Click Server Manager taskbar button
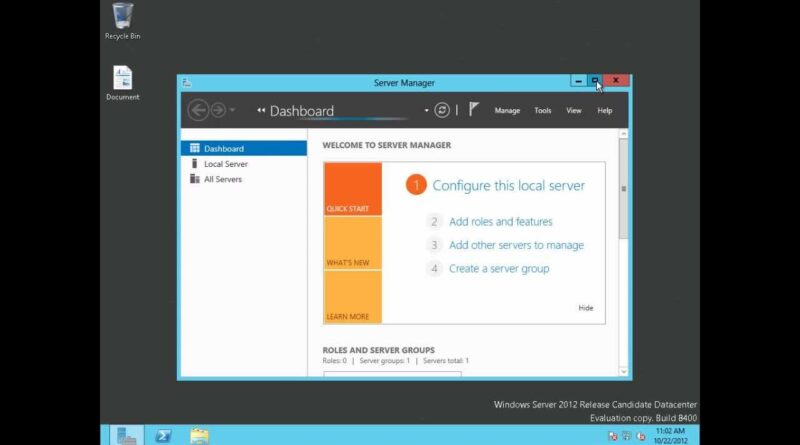This screenshot has width=800, height=445. pyautogui.click(x=127, y=435)
